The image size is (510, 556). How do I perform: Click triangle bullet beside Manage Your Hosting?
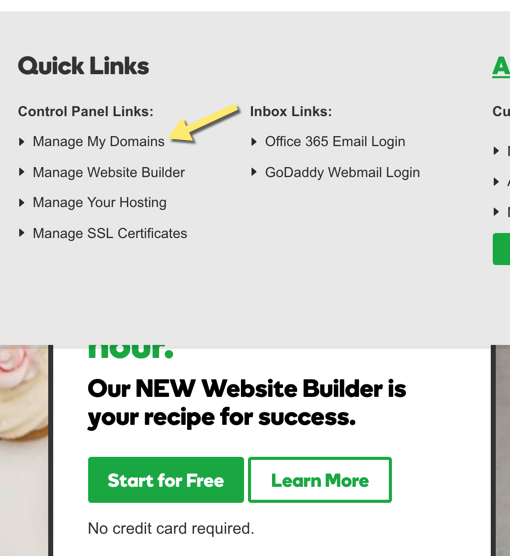tap(22, 203)
